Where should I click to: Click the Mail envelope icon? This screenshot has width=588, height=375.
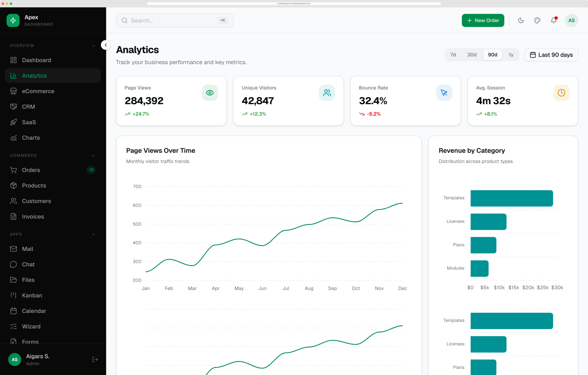[x=13, y=249]
